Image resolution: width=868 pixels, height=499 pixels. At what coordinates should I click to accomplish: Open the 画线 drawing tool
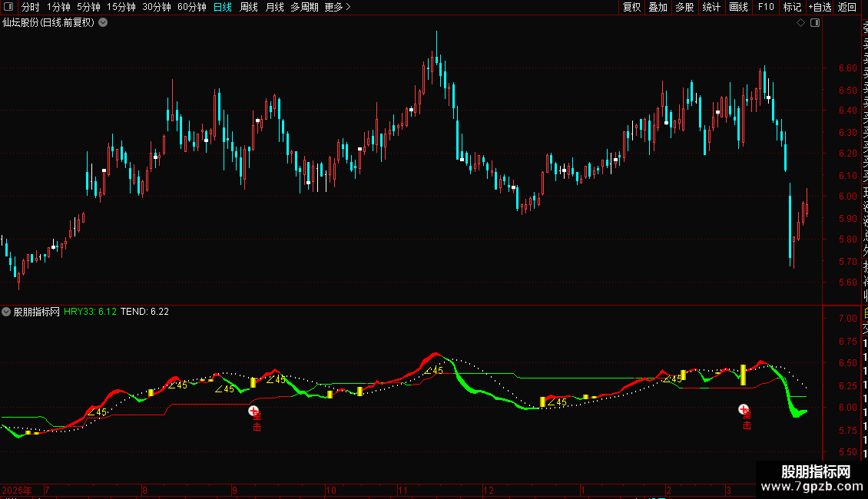point(738,7)
